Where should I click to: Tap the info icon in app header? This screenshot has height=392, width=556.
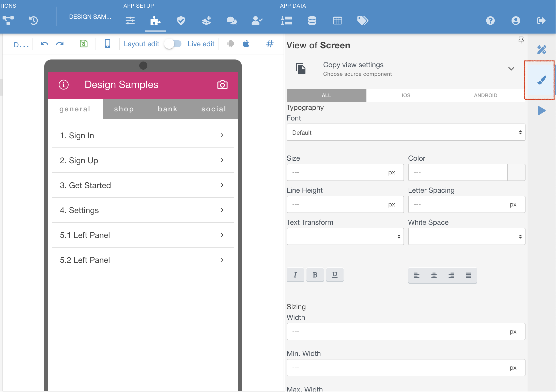tap(64, 85)
